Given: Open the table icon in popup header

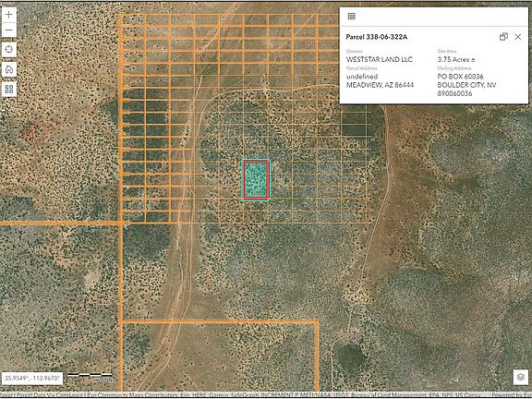Looking at the screenshot, I should (x=352, y=17).
